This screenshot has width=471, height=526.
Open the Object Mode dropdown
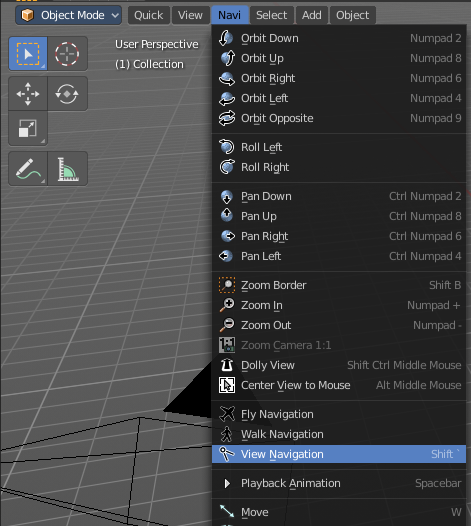[x=68, y=15]
